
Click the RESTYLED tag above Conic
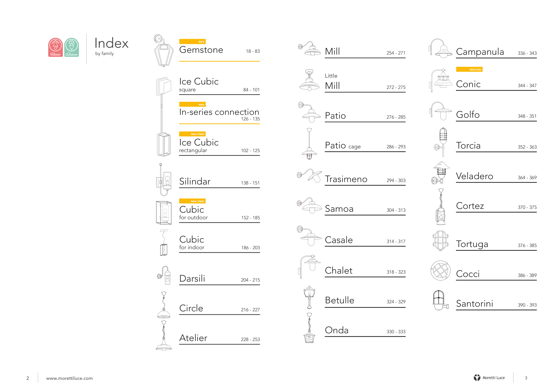pyautogui.click(x=469, y=70)
